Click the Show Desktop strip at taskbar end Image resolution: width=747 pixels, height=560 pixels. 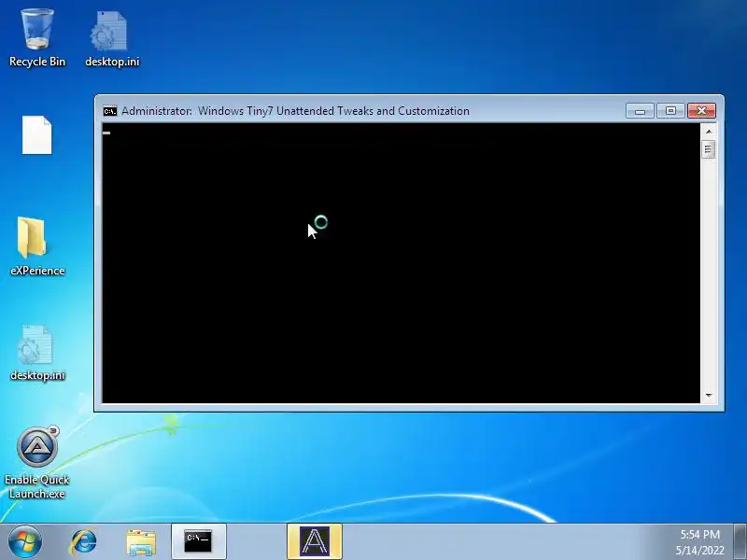click(x=740, y=542)
